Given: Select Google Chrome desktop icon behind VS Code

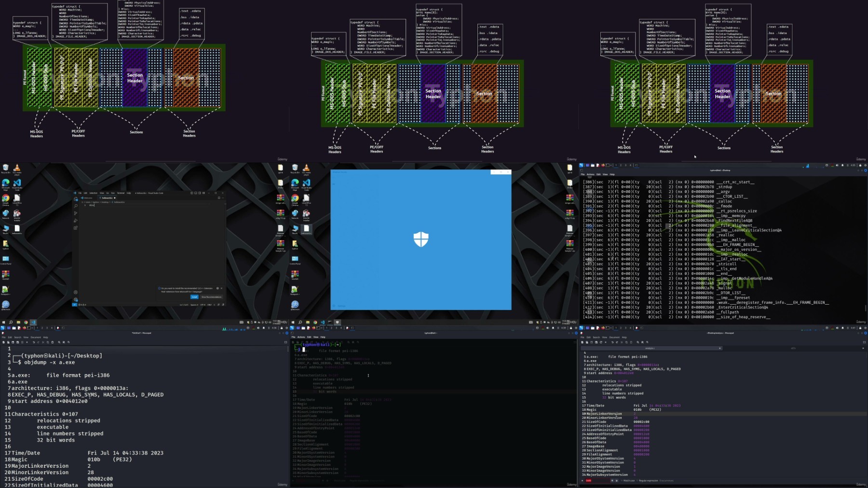Looking at the screenshot, I should (x=6, y=199).
